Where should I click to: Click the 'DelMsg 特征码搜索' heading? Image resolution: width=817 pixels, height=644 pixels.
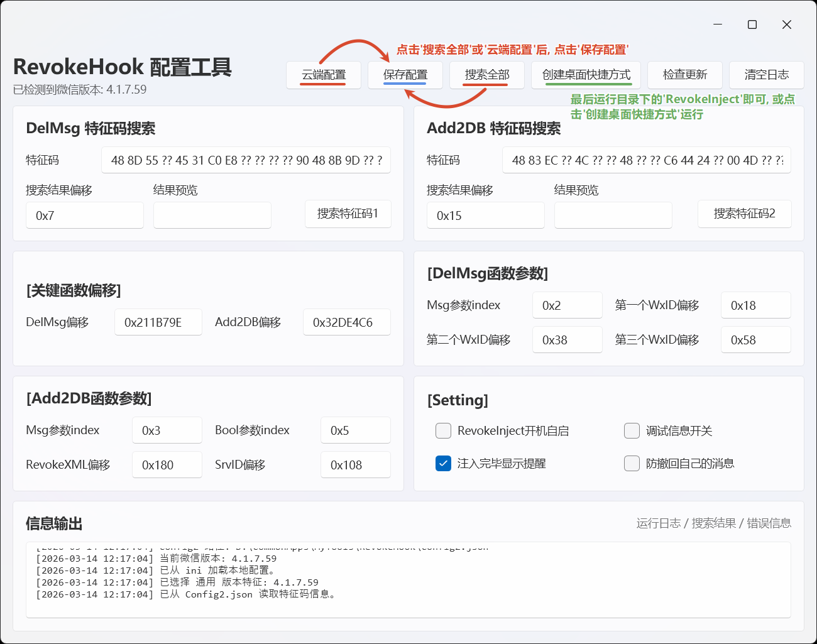click(90, 128)
